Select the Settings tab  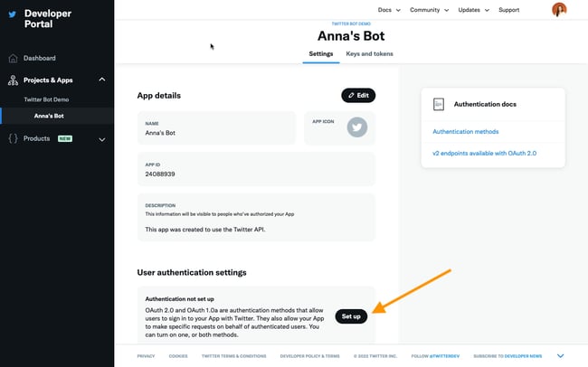click(x=321, y=54)
